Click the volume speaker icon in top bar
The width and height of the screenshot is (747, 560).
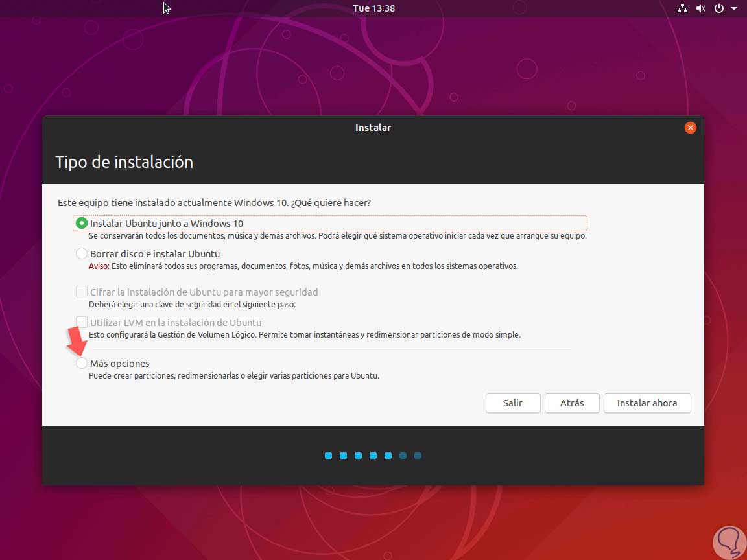[700, 8]
